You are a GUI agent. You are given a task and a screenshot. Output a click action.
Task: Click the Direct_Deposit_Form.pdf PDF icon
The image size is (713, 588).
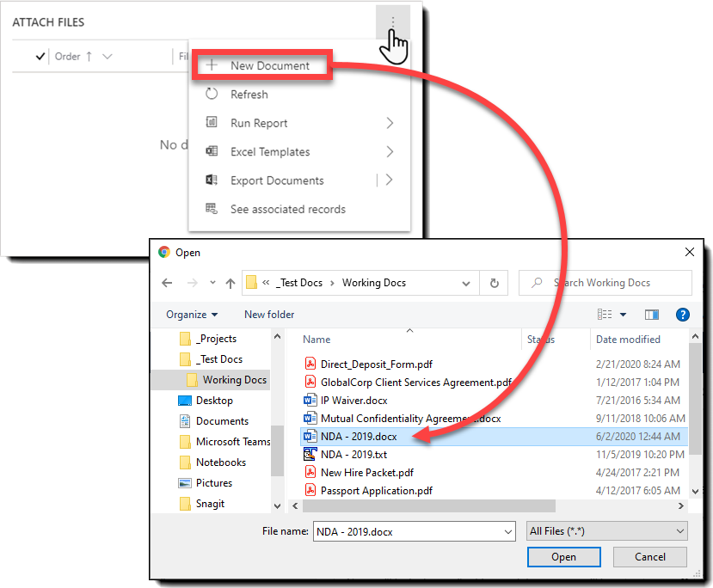[310, 364]
